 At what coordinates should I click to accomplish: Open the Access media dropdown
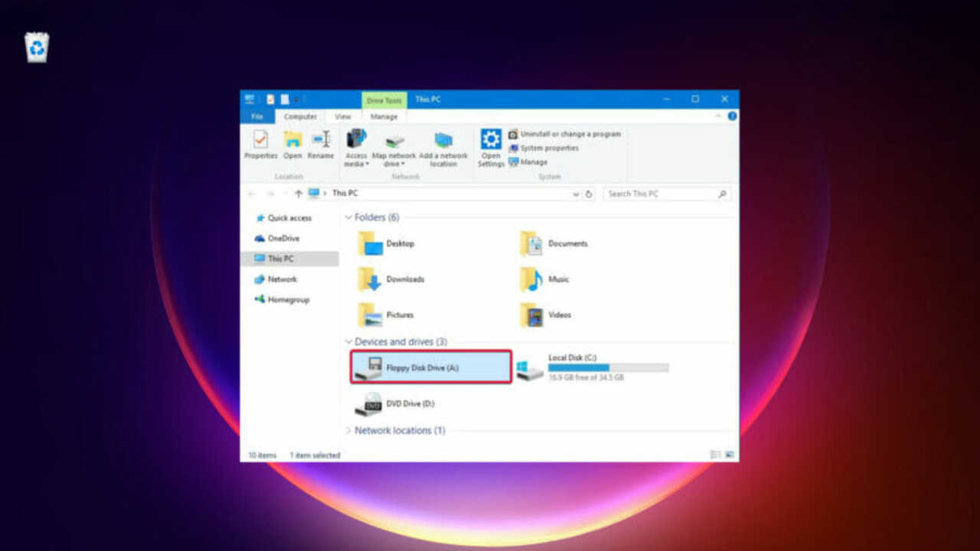(356, 148)
